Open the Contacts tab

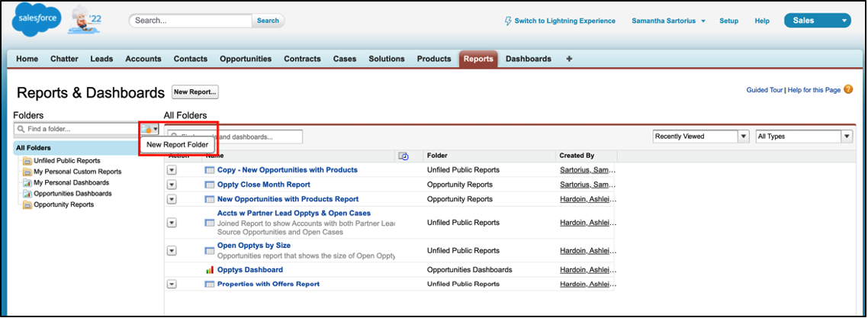(191, 59)
